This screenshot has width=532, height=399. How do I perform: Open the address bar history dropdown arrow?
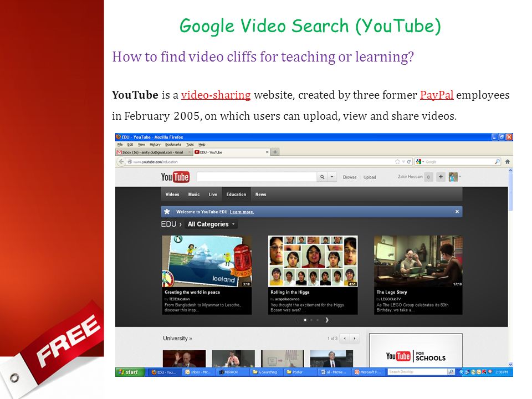[x=403, y=162]
